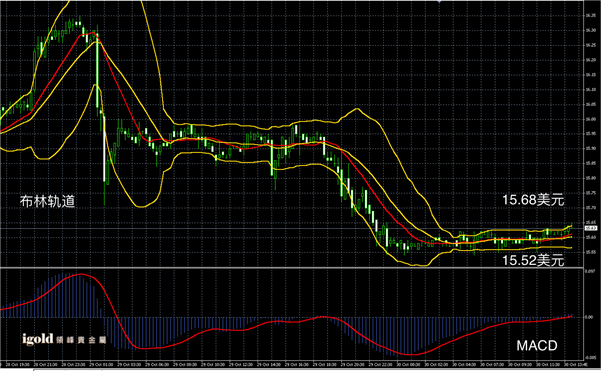Select the current price tag on price axis
The width and height of the screenshot is (601, 371).
click(x=591, y=228)
